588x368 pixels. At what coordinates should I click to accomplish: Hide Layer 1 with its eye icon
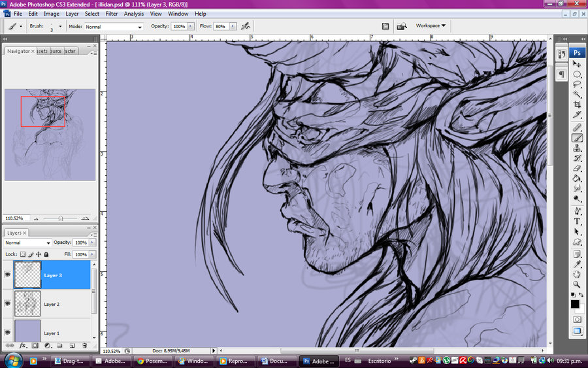coord(7,332)
